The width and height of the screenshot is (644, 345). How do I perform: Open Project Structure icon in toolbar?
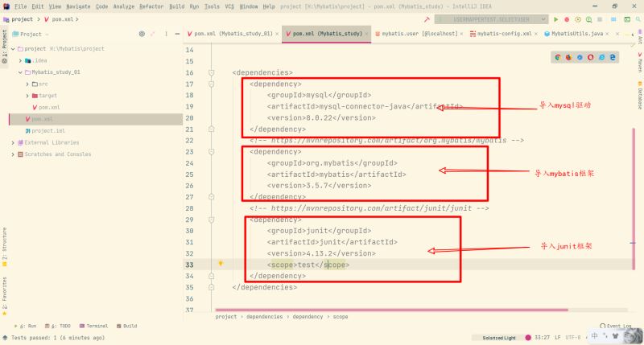click(x=613, y=19)
